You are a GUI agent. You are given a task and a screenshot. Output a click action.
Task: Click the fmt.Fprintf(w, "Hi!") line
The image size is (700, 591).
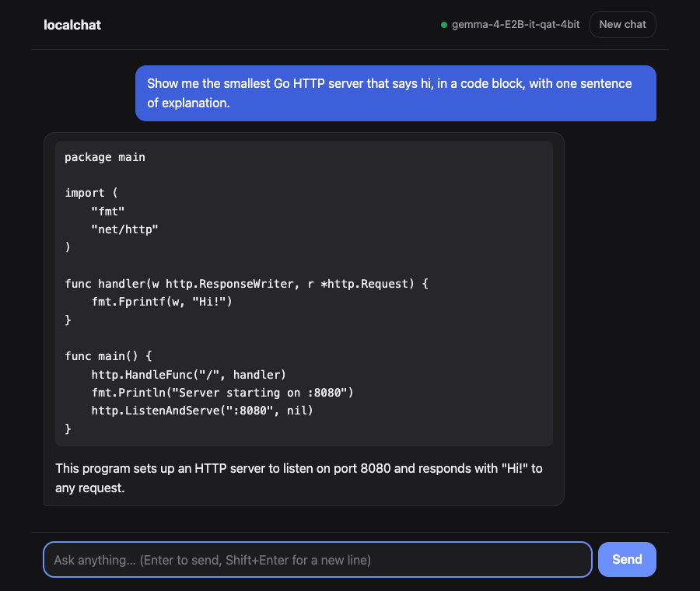[x=162, y=302]
